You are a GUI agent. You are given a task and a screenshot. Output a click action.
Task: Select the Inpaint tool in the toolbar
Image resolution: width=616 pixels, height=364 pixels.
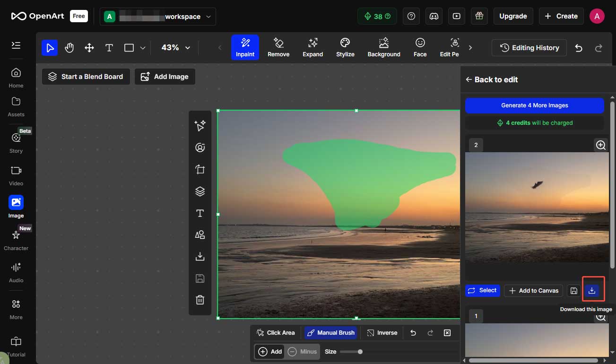click(x=245, y=47)
